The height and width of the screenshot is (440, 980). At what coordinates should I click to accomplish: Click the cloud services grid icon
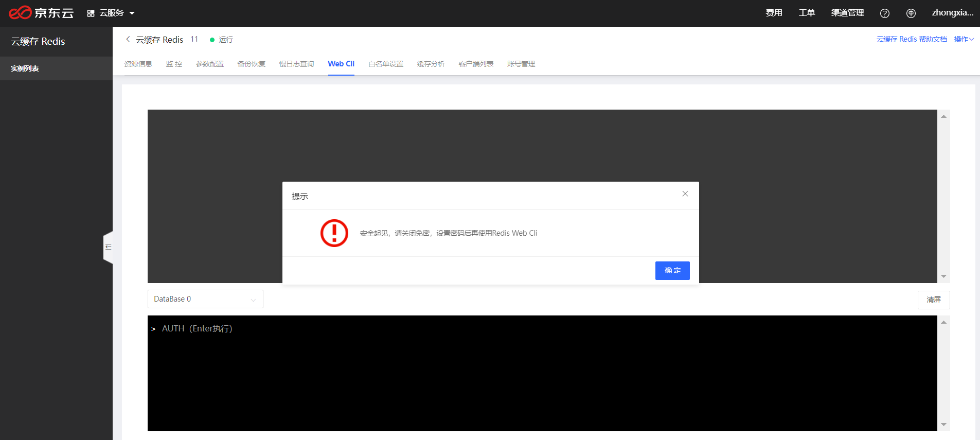tap(91, 13)
